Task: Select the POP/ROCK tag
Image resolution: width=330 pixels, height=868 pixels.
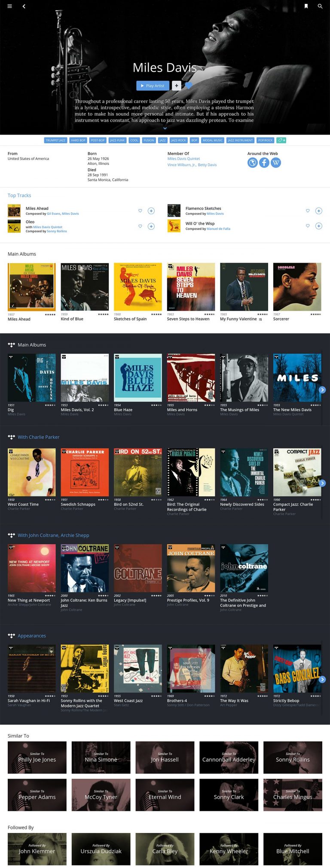Action: [x=265, y=140]
